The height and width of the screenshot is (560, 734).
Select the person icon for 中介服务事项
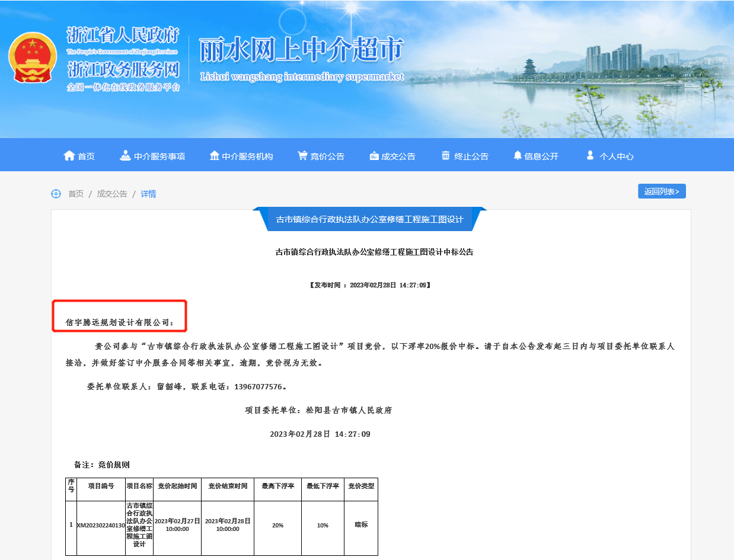(125, 155)
